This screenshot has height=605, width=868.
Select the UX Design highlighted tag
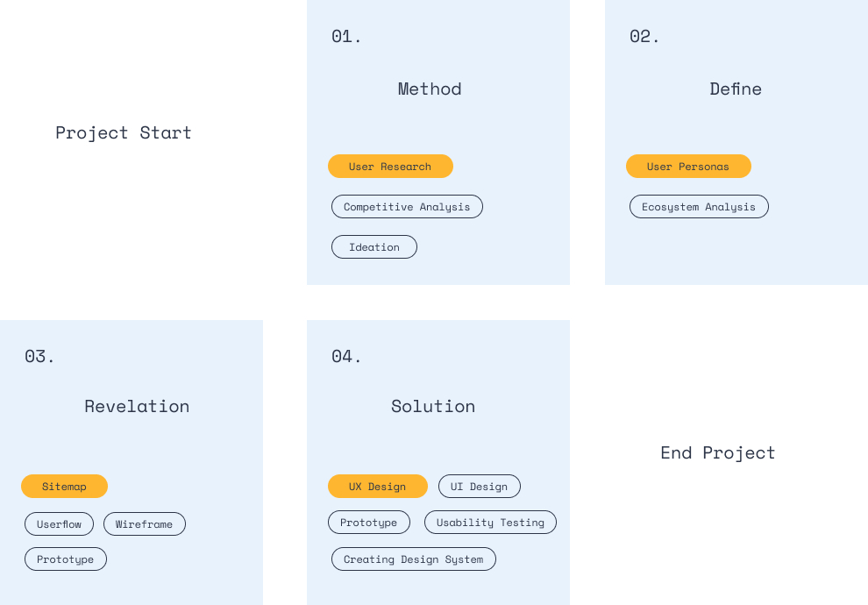click(x=377, y=487)
